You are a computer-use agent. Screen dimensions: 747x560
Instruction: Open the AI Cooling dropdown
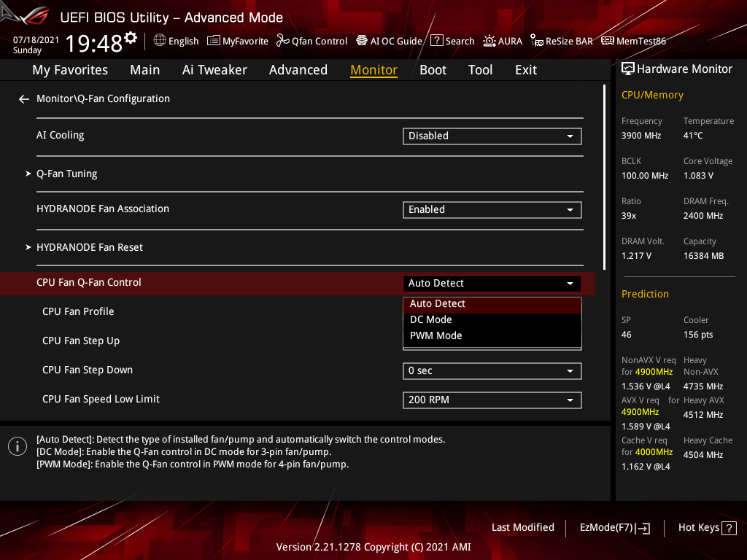coord(492,136)
